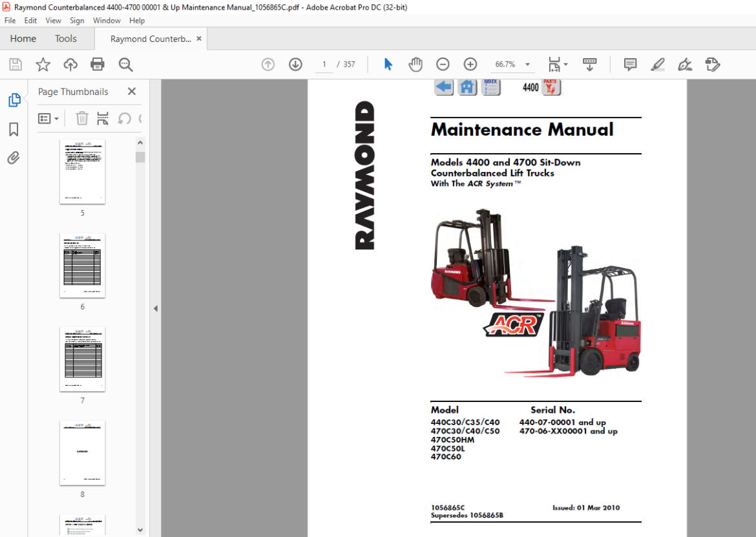Toggle the Selection arrow tool
Viewport: 756px width, 537px height.
(388, 64)
